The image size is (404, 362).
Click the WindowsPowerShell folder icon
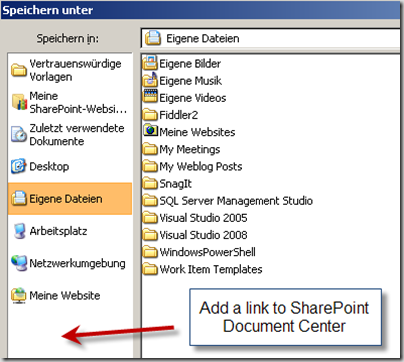[x=150, y=252]
